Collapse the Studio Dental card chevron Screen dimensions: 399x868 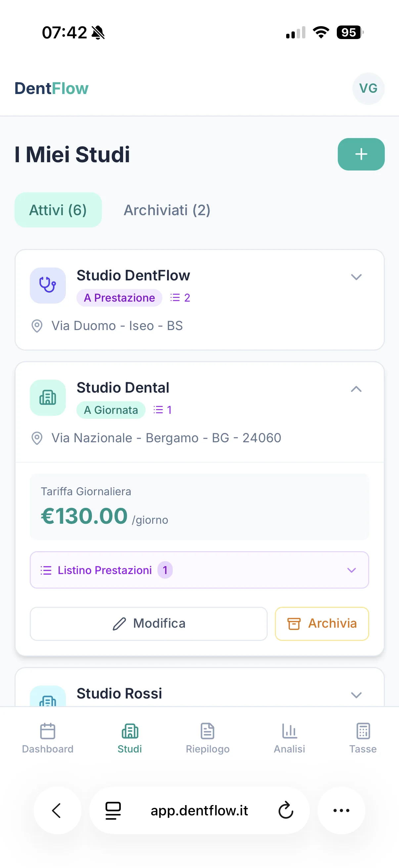(356, 389)
